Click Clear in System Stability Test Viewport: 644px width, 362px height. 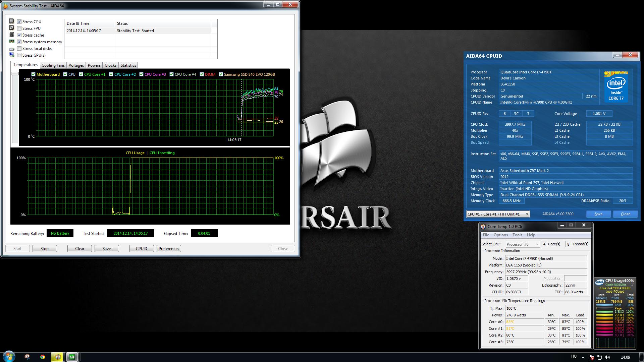point(79,249)
